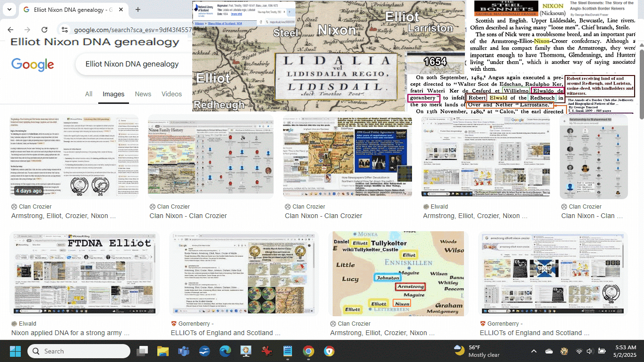Launch Microsoft Edge from the taskbar
The height and width of the screenshot is (362, 644).
coord(225,351)
